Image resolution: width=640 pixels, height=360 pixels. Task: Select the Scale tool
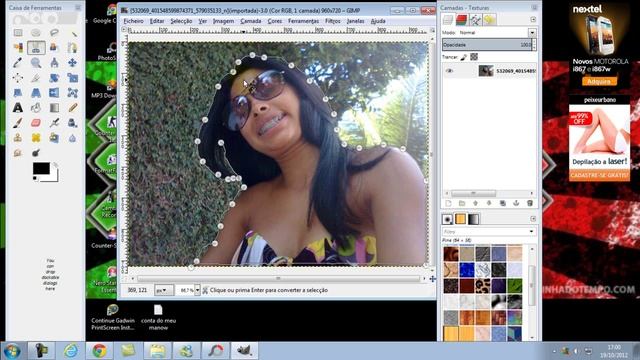tap(72, 78)
